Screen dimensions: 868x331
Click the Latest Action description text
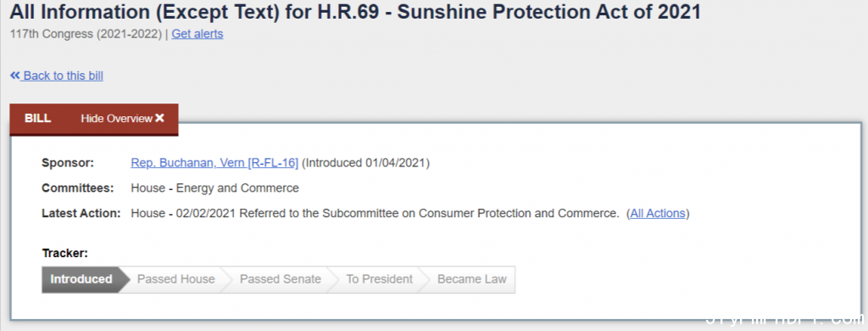(374, 213)
